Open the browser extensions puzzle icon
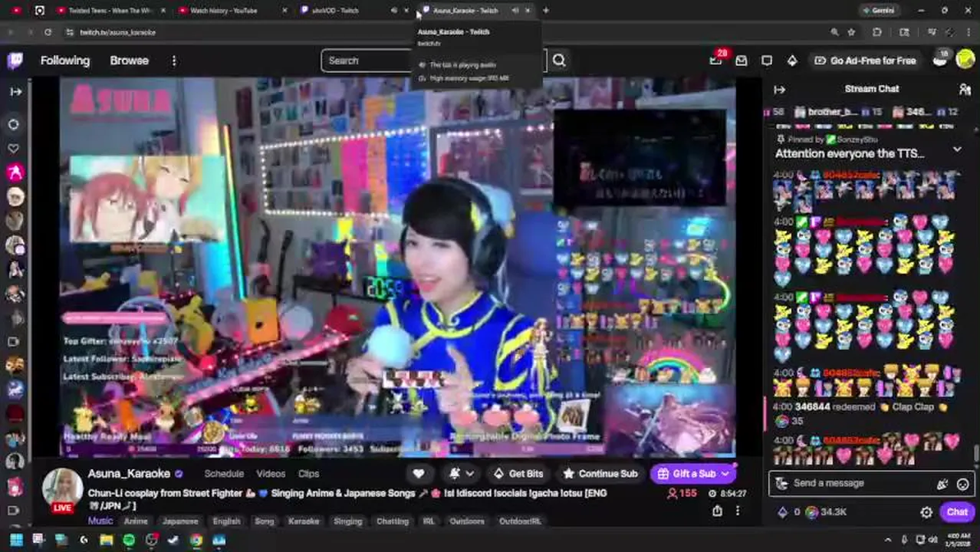This screenshot has height=552, width=980. pos(877,32)
